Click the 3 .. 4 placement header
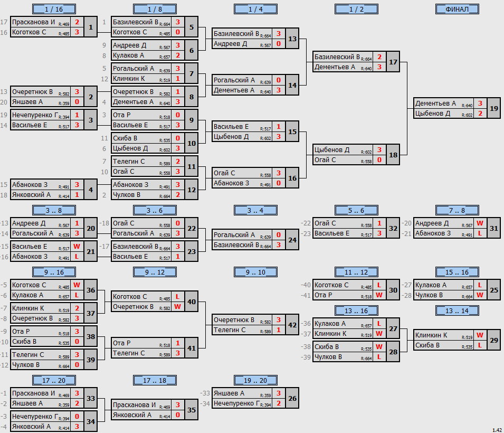This screenshot has width=504, height=433. [255, 210]
